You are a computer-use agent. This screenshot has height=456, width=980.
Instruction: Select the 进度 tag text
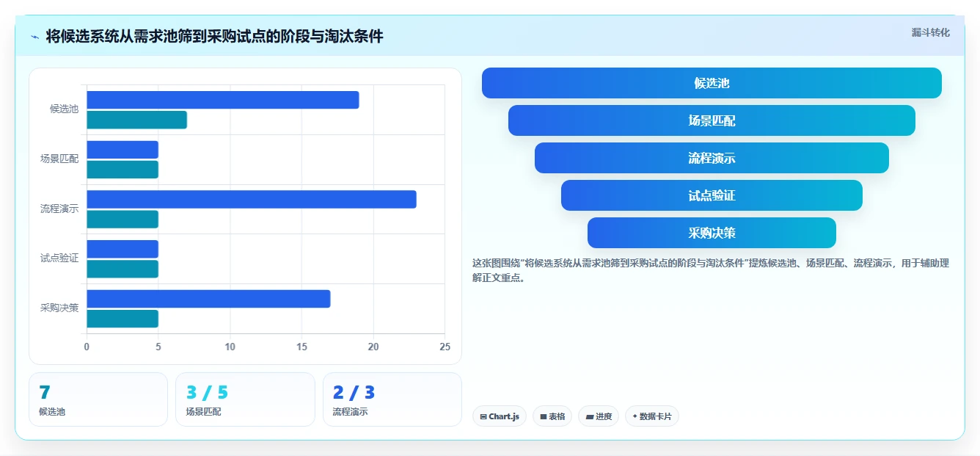[604, 416]
